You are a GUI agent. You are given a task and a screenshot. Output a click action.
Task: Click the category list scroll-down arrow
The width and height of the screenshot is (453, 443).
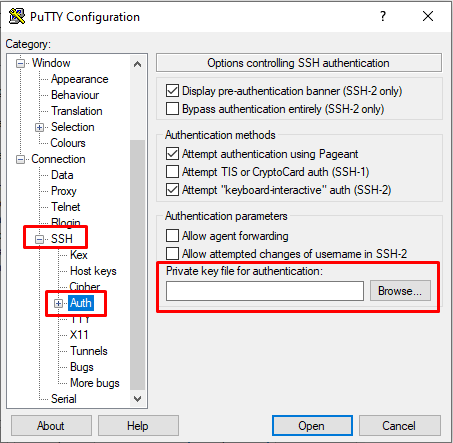coord(137,399)
